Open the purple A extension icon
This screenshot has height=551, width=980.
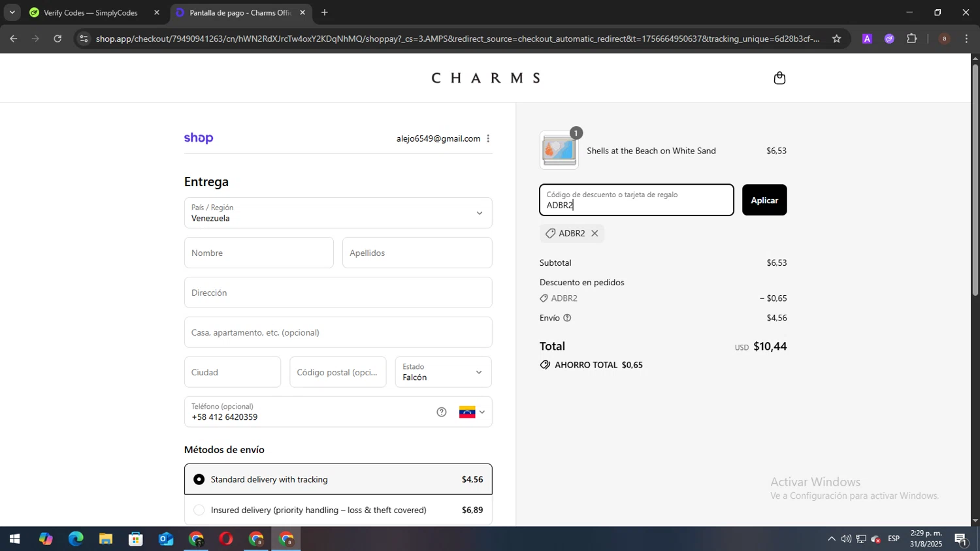click(x=867, y=39)
